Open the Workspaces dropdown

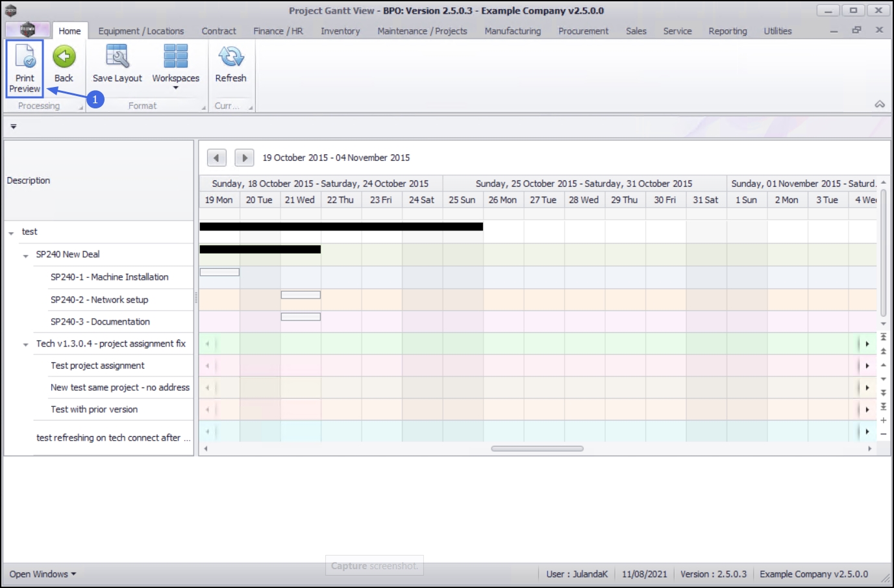click(176, 67)
